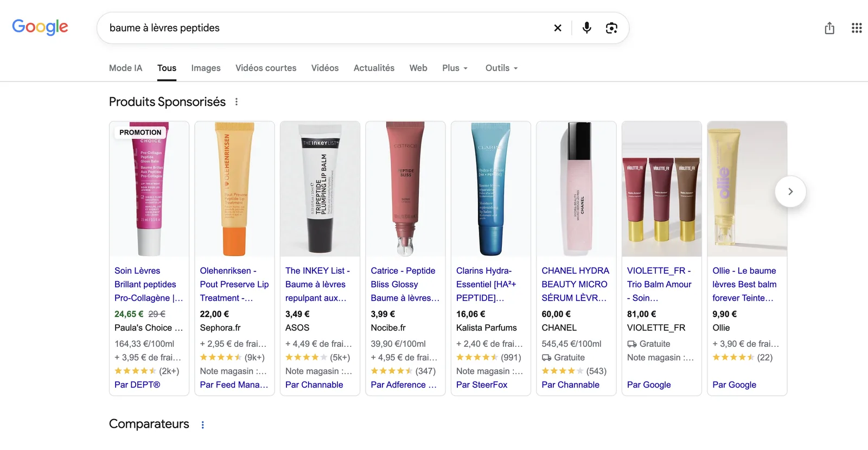The width and height of the screenshot is (868, 450).
Task: Select the Actualités tab
Action: coord(374,68)
